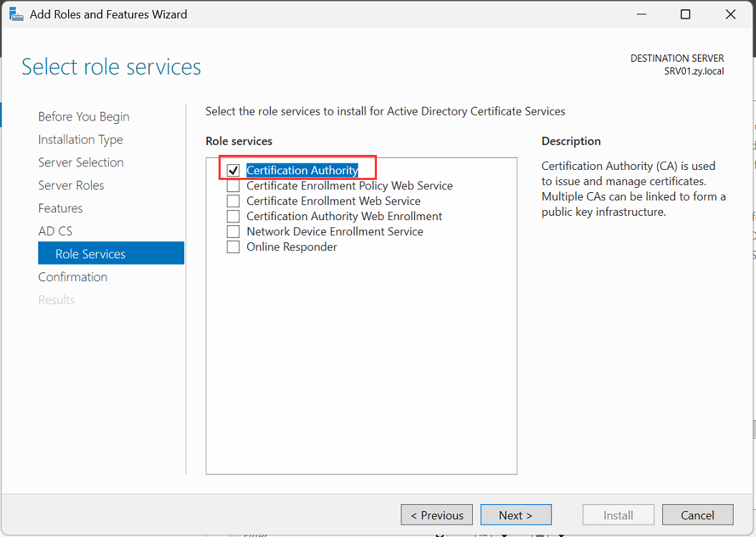Close the Add Roles and Features Wizard
The image size is (756, 537).
(x=730, y=14)
